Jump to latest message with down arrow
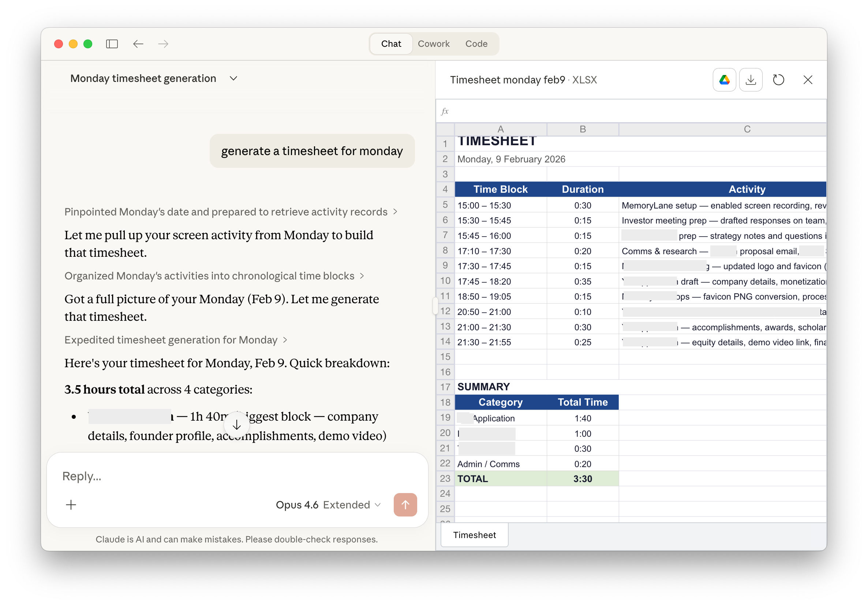 [x=237, y=425]
